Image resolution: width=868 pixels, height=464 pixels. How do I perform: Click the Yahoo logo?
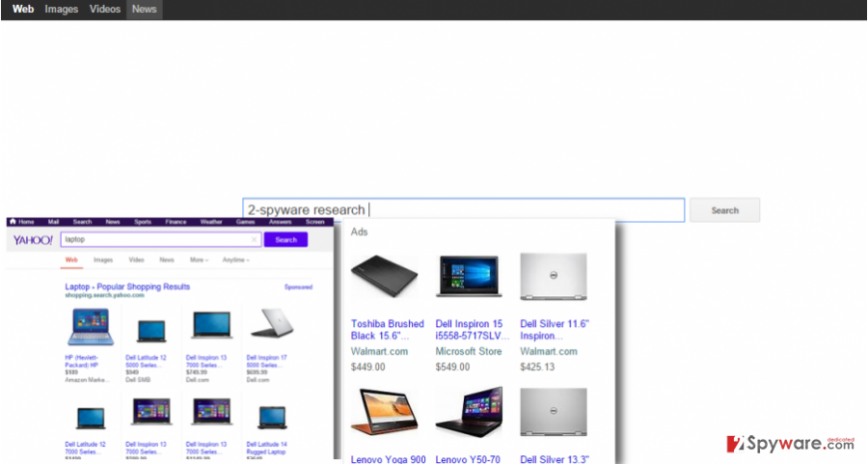tap(33, 240)
